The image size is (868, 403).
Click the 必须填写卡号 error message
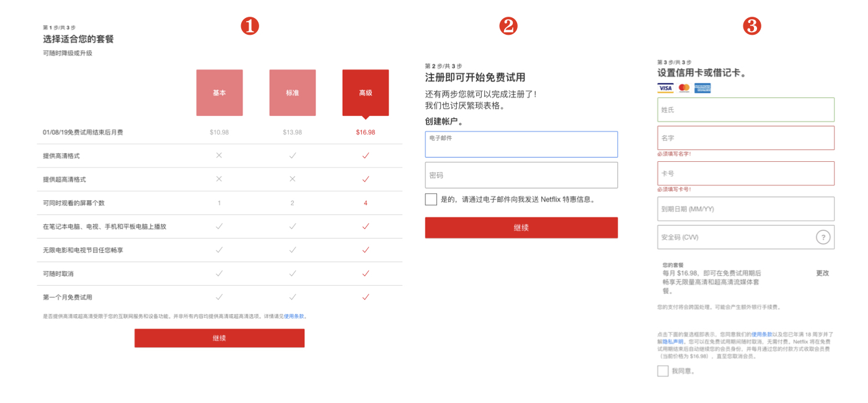(674, 189)
